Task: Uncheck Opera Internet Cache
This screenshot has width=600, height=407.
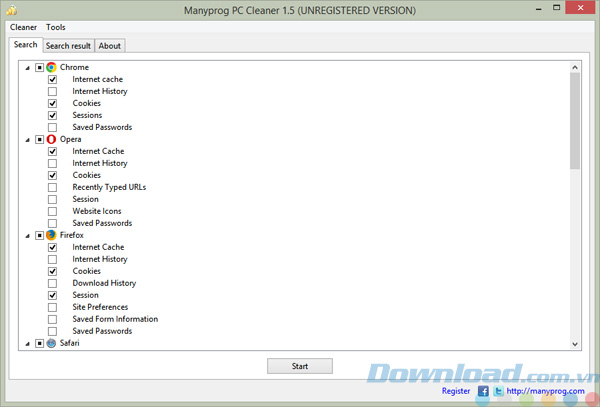Action: point(52,151)
